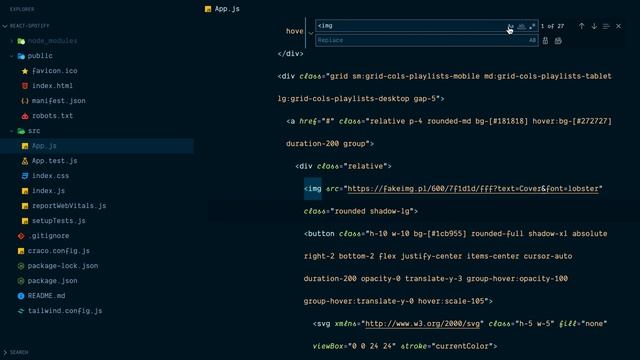The width and height of the screenshot is (640, 360).
Task: Click the Replace All icon
Action: 558,40
